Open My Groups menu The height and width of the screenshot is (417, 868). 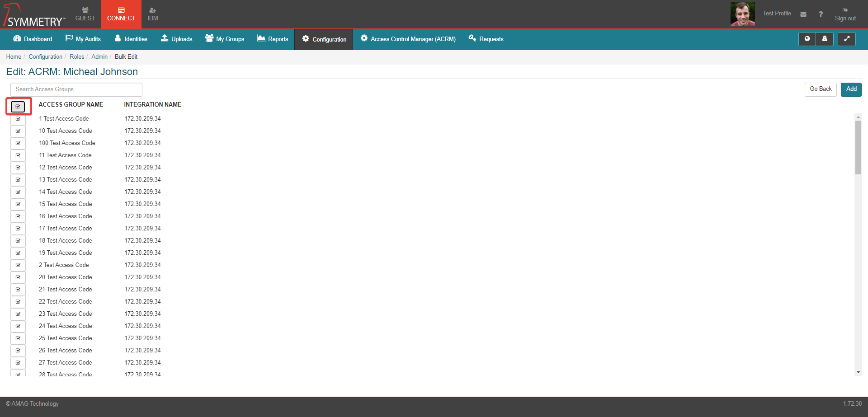coord(225,39)
